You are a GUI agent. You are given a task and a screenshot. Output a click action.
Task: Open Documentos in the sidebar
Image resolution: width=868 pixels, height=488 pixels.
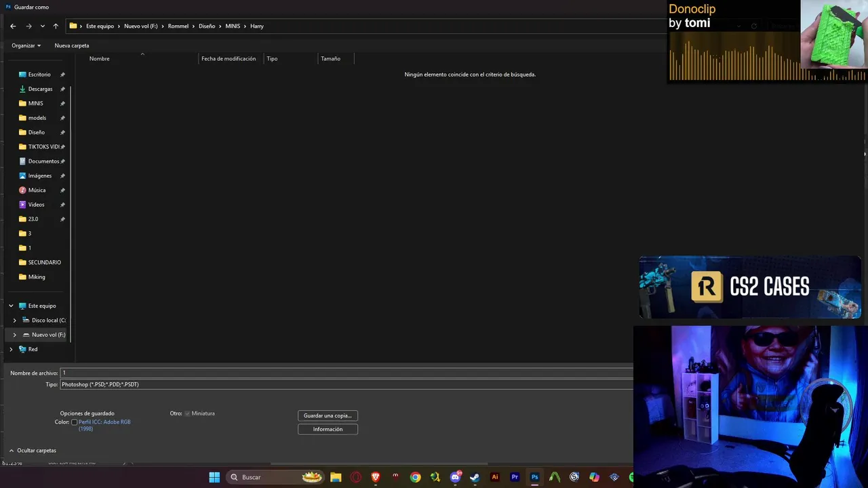[44, 161]
